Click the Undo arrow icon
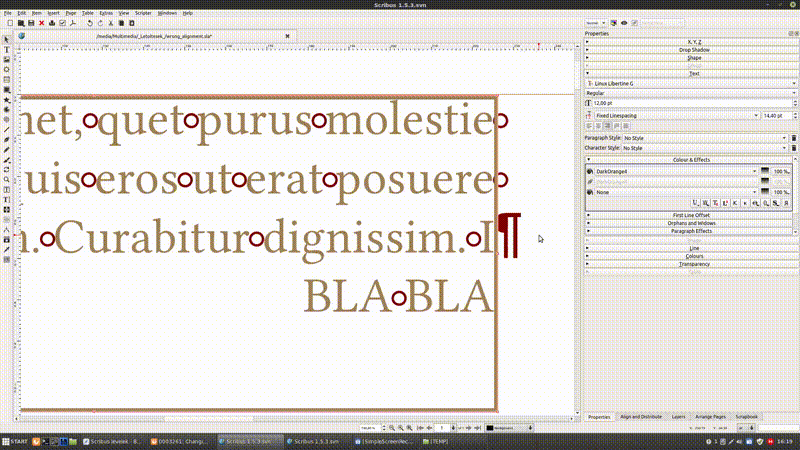 pos(89,22)
